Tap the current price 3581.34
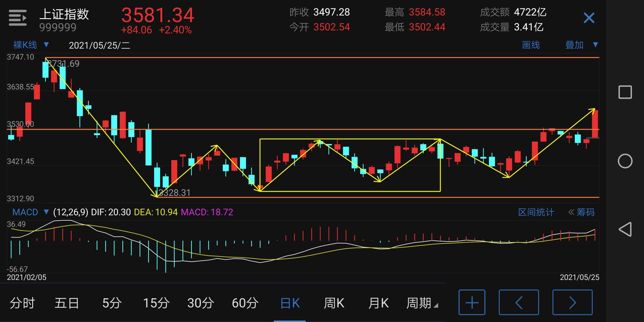This screenshot has height=322, width=644. click(x=158, y=15)
